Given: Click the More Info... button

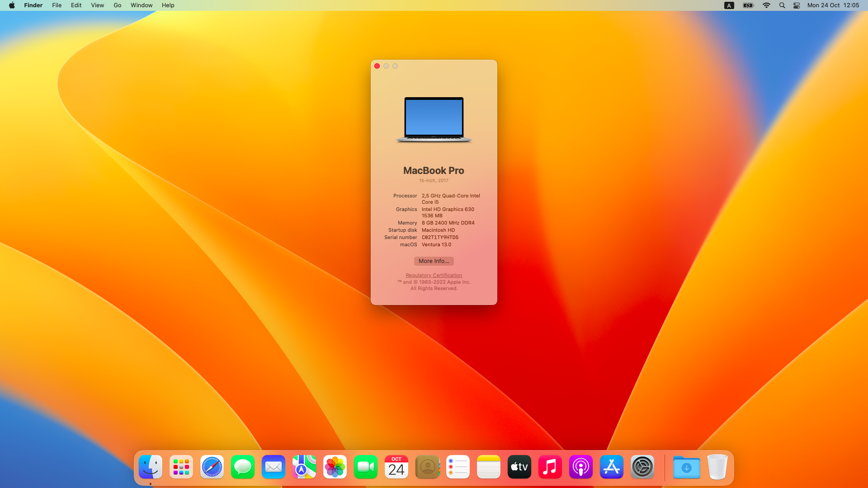Looking at the screenshot, I should (434, 261).
